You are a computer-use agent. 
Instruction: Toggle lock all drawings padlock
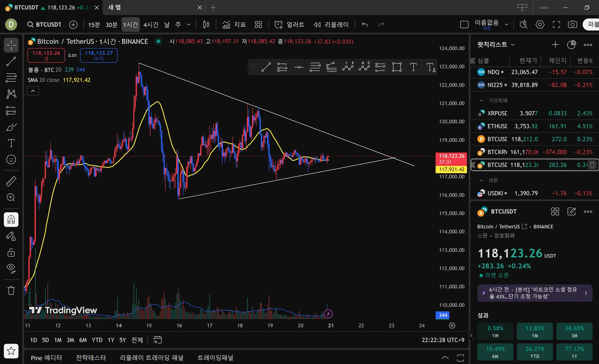11,252
